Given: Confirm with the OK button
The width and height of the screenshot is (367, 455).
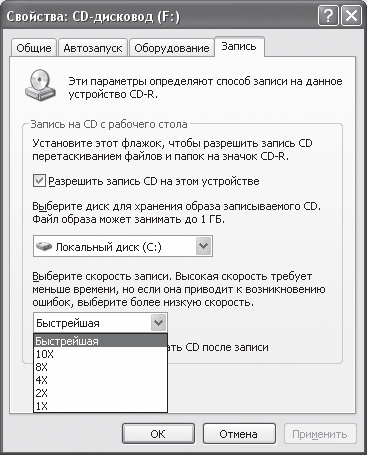Looking at the screenshot, I should pyautogui.click(x=158, y=434).
